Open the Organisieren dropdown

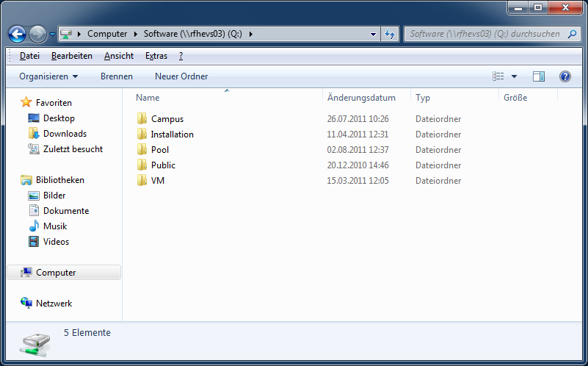tap(48, 76)
